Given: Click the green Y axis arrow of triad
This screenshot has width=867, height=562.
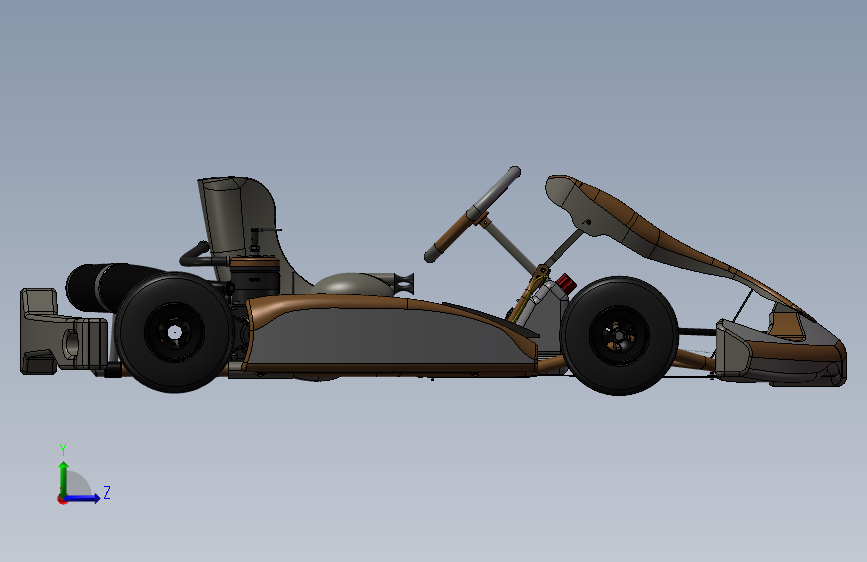Looking at the screenshot, I should [x=64, y=479].
